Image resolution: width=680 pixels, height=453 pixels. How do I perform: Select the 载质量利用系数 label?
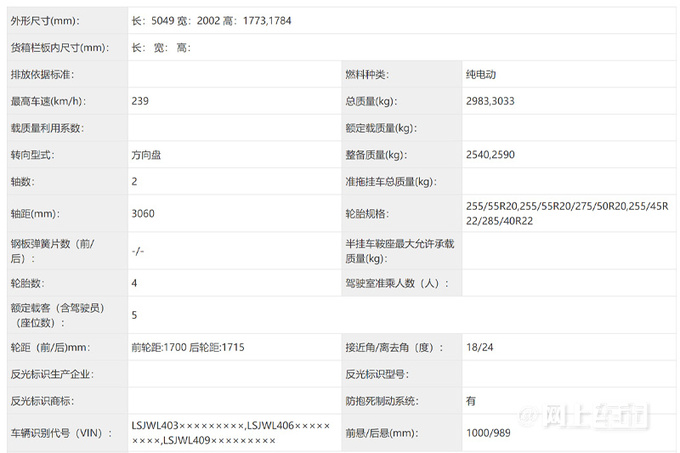click(x=47, y=128)
